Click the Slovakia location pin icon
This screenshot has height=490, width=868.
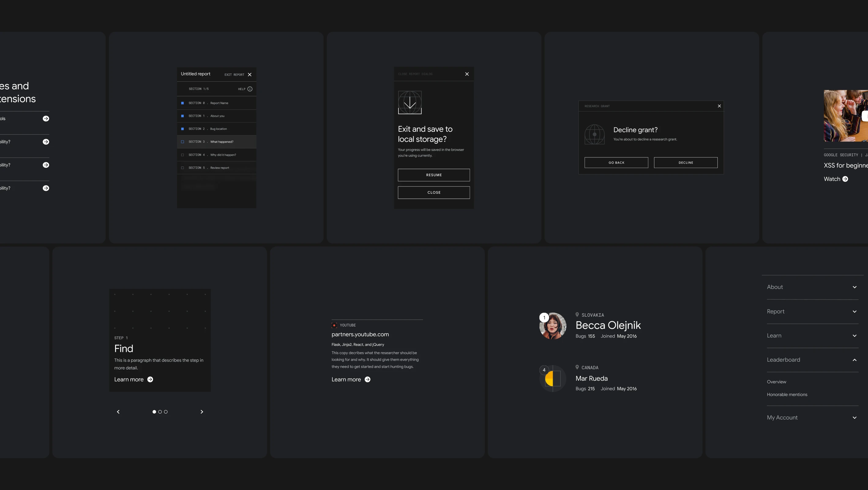pos(577,315)
